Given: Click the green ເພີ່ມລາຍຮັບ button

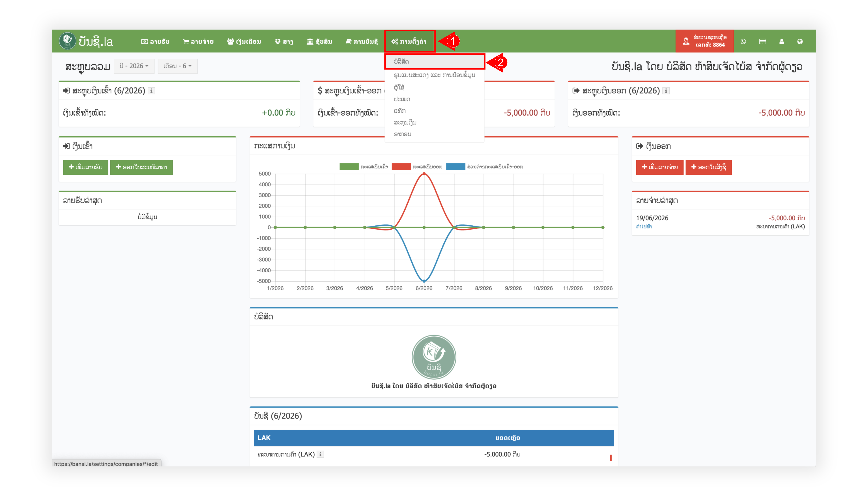Looking at the screenshot, I should pos(85,167).
